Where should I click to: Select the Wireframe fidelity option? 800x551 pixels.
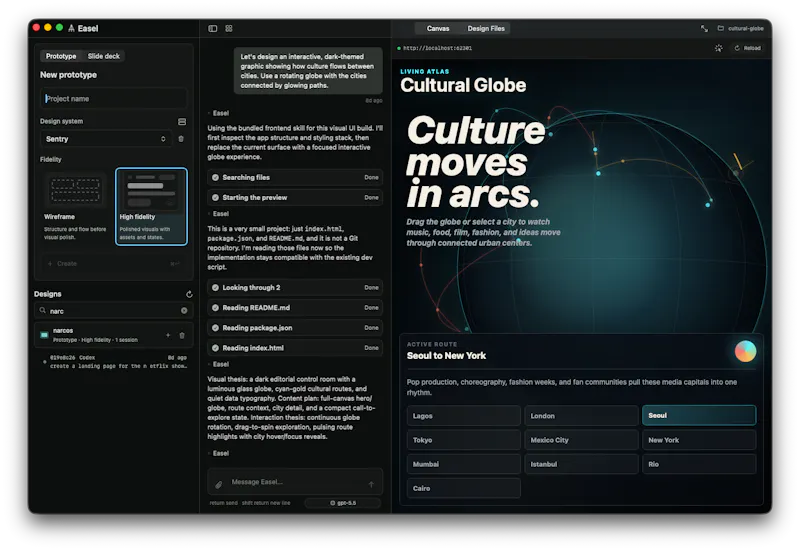point(76,207)
